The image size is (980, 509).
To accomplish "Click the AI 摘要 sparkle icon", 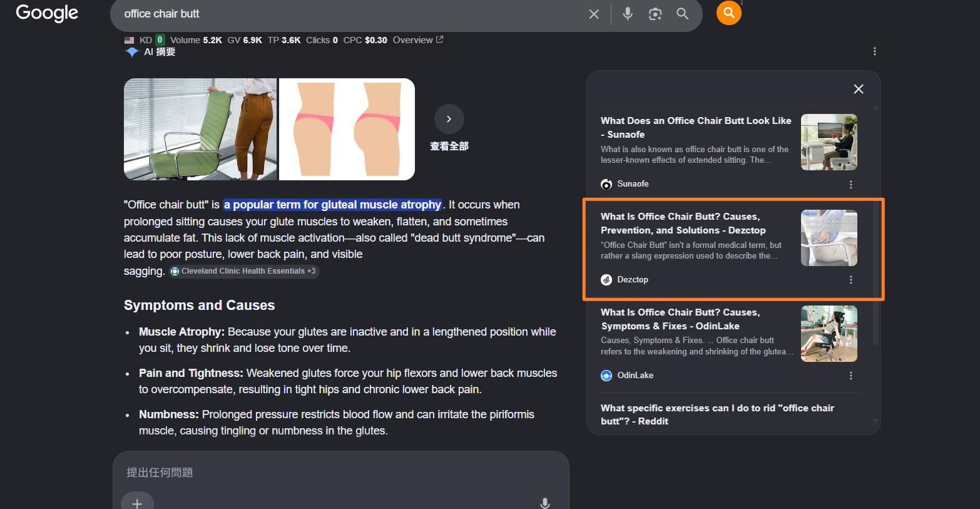I will pyautogui.click(x=131, y=52).
